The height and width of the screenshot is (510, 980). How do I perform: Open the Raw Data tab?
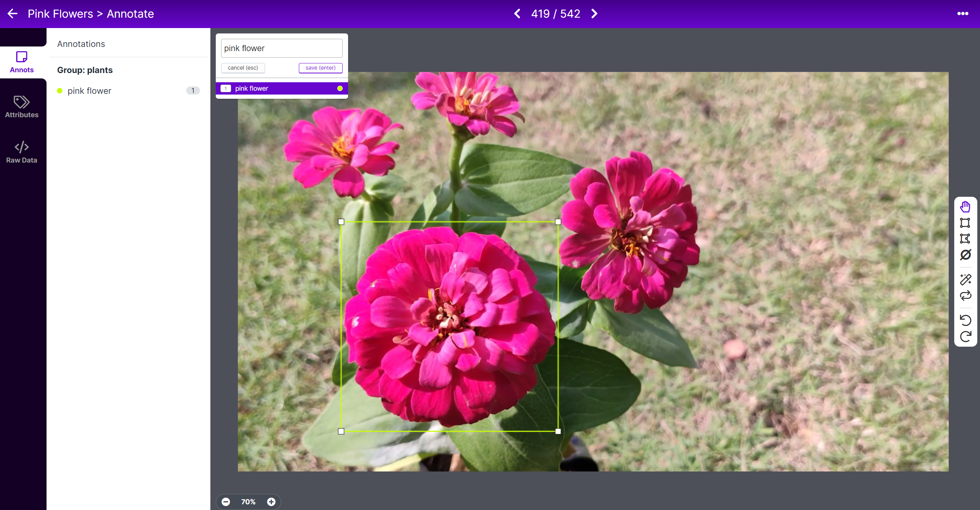[x=22, y=152]
